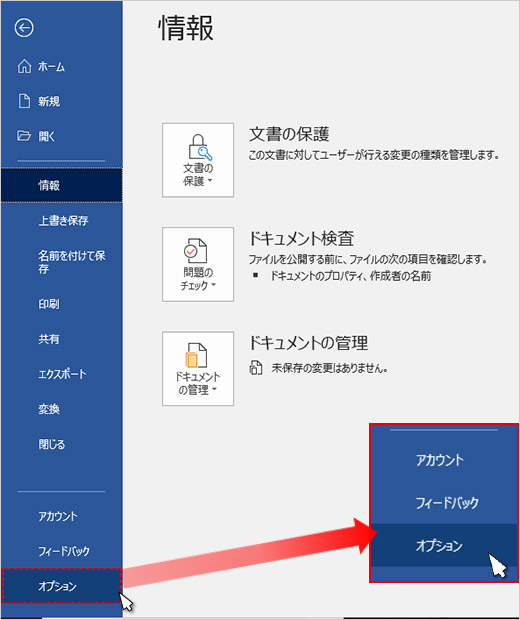This screenshot has height=620, width=520.
Task: Click 閉じる in the sidebar
Action: pyautogui.click(x=61, y=444)
